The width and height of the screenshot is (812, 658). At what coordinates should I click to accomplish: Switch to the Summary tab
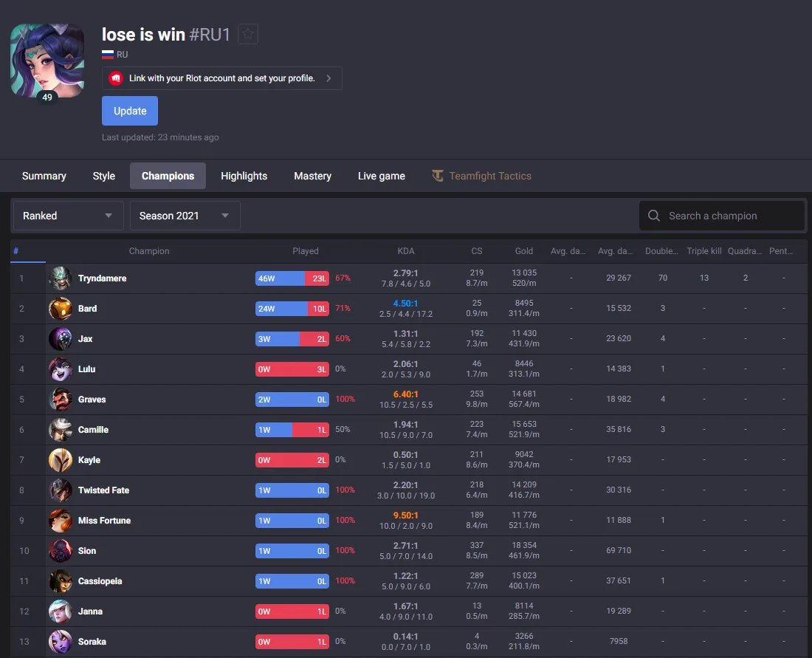click(x=44, y=177)
